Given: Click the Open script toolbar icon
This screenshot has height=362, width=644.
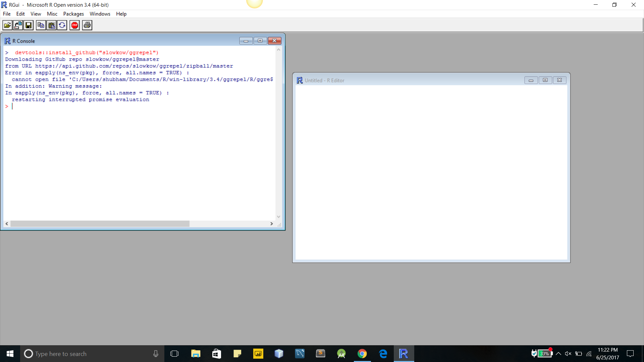Looking at the screenshot, I should pyautogui.click(x=7, y=25).
